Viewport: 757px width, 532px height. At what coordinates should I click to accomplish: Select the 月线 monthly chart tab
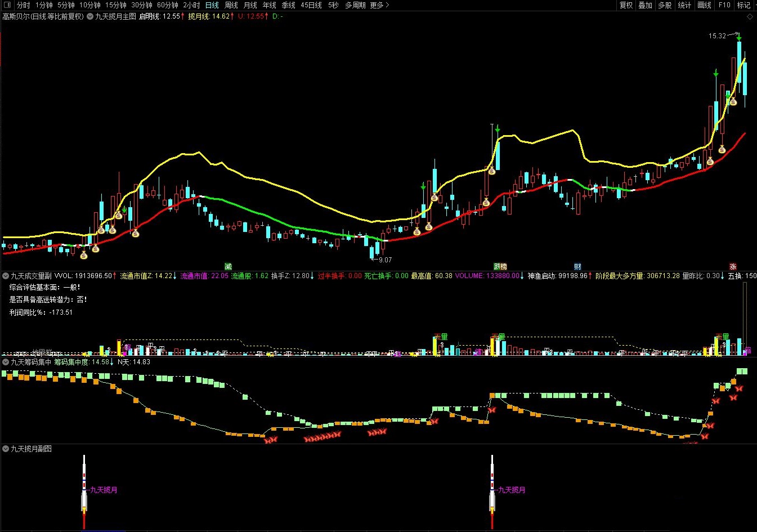(x=250, y=5)
